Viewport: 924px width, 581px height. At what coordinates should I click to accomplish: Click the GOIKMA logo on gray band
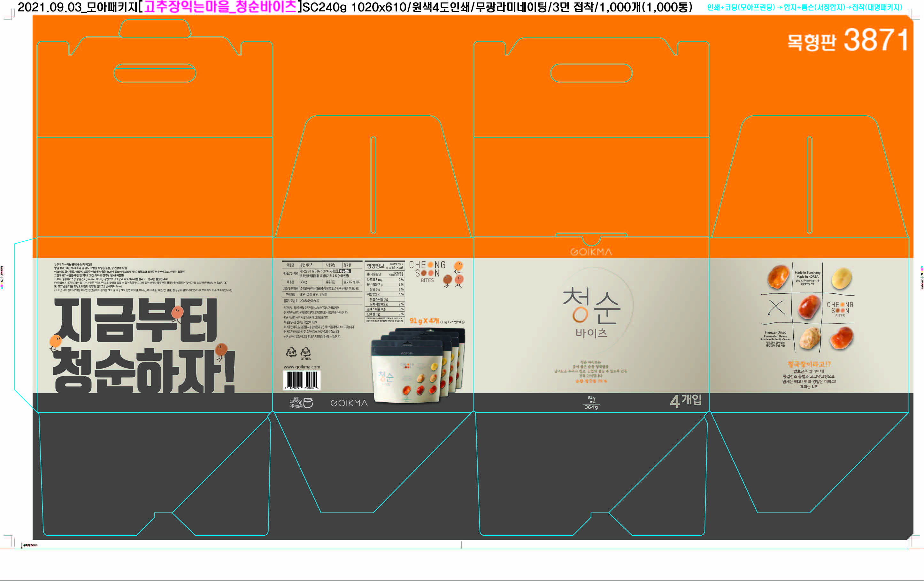pyautogui.click(x=349, y=403)
